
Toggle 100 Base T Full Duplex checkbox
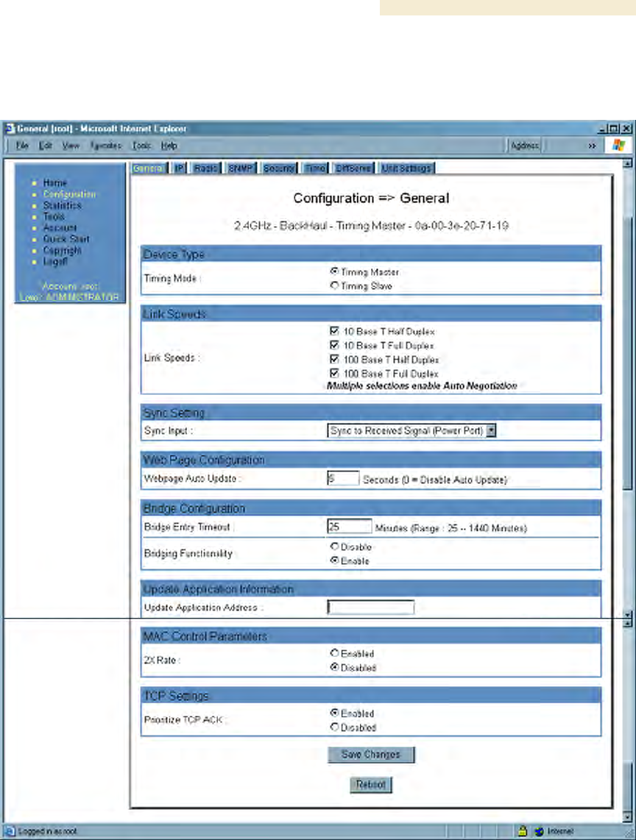click(x=334, y=372)
